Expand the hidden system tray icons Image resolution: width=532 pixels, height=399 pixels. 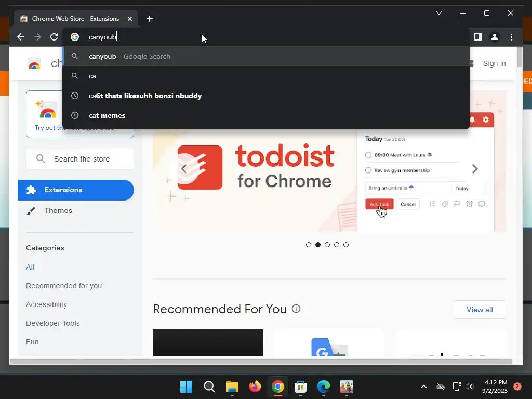pos(424,387)
